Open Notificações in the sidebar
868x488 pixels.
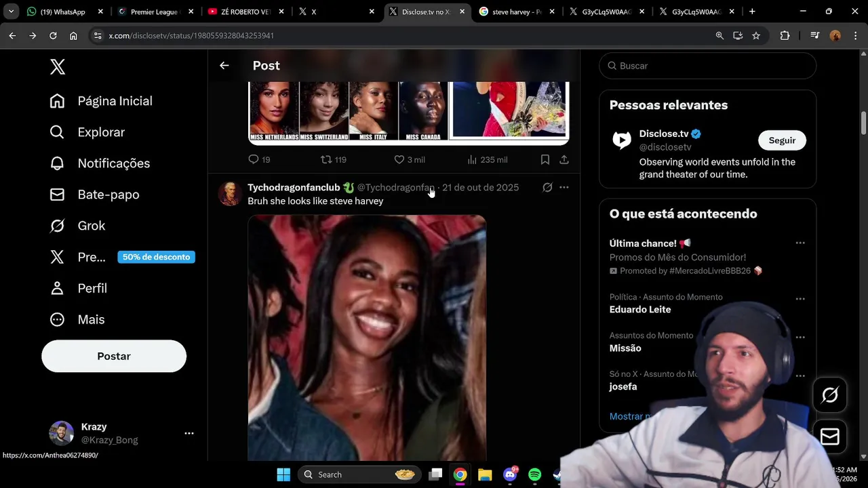pyautogui.click(x=100, y=163)
